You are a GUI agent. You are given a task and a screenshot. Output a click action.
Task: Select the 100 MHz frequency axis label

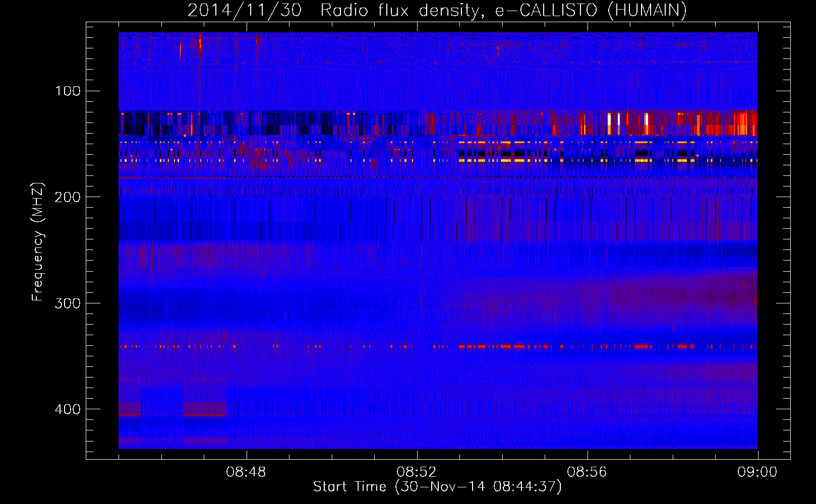[68, 91]
